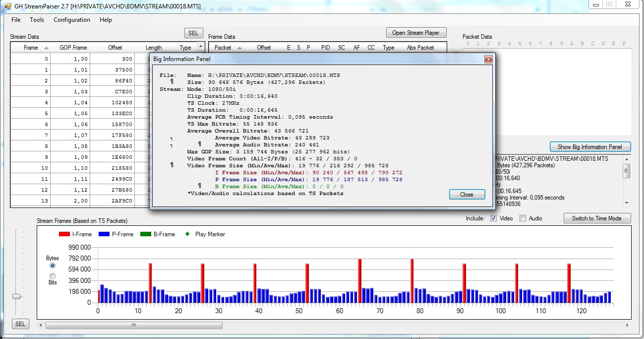Click the horizontal chart scrollbar thumb

pos(134,326)
